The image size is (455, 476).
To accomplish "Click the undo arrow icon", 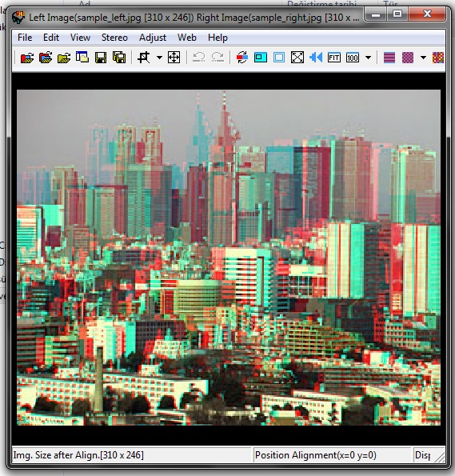I will pyautogui.click(x=199, y=58).
